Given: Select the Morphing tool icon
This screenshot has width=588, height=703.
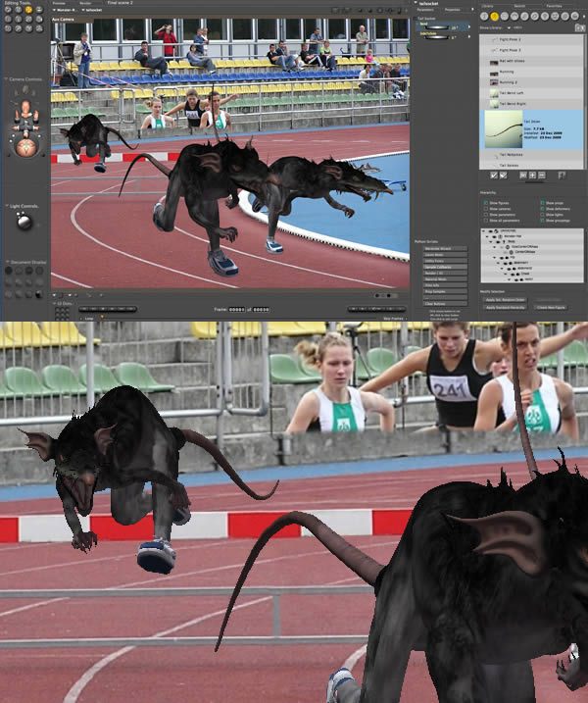Looking at the screenshot, I should [28, 28].
